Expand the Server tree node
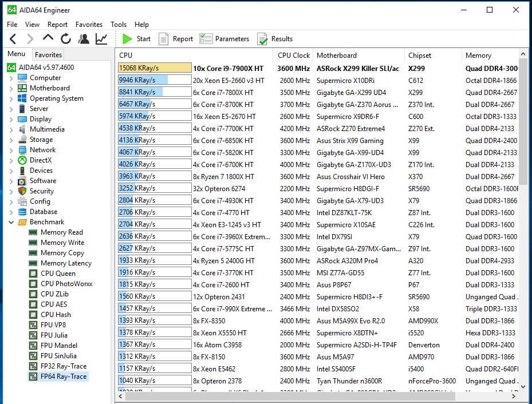Image resolution: width=532 pixels, height=404 pixels. pyautogui.click(x=11, y=109)
